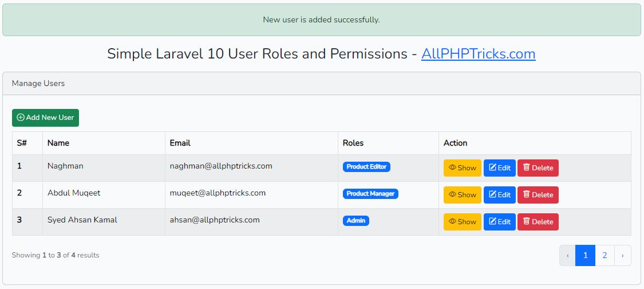Open the AllPHPTricks.com link
This screenshot has width=644, height=289.
tap(478, 54)
